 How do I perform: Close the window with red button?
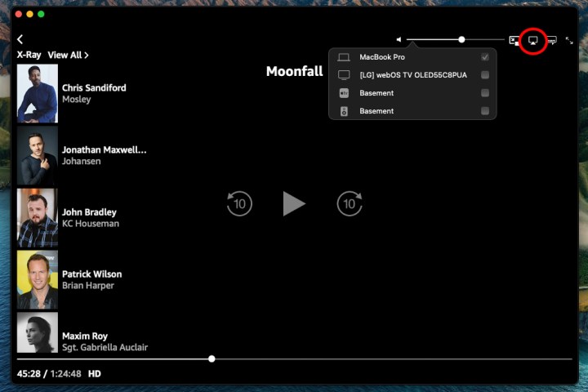[19, 14]
